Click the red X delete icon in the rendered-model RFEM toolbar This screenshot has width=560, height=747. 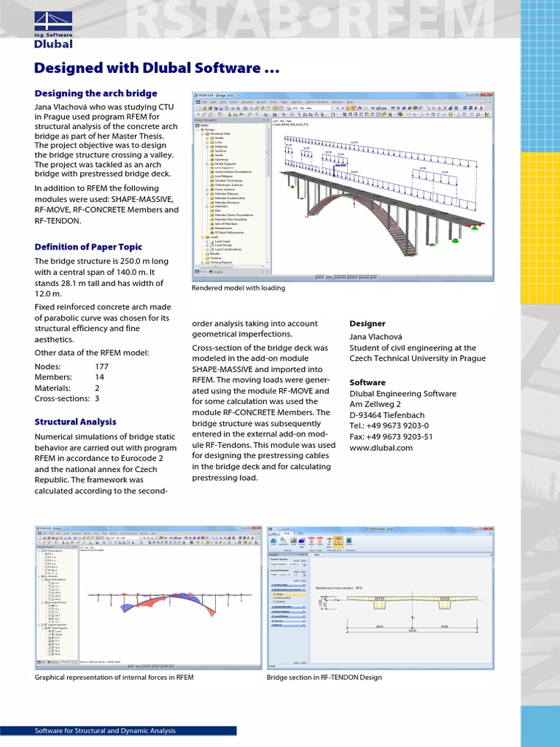445,108
